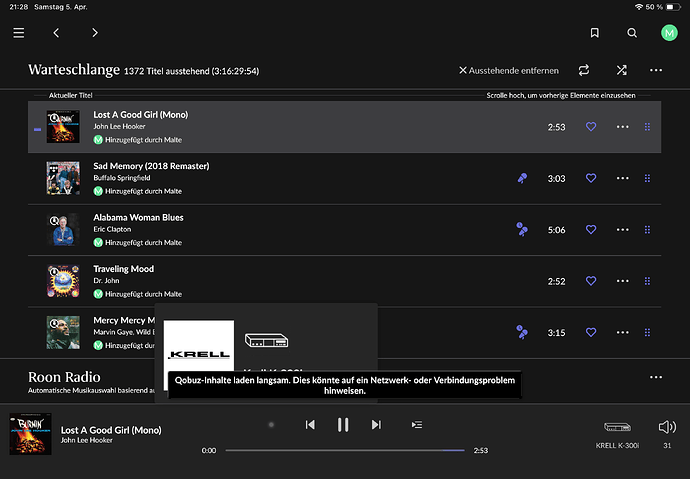Click drag handle of Traveling Mood
Image resolution: width=690 pixels, height=479 pixels.
(647, 281)
